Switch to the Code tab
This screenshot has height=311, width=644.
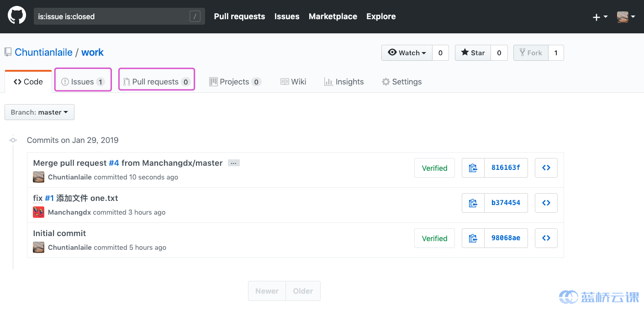tap(28, 82)
